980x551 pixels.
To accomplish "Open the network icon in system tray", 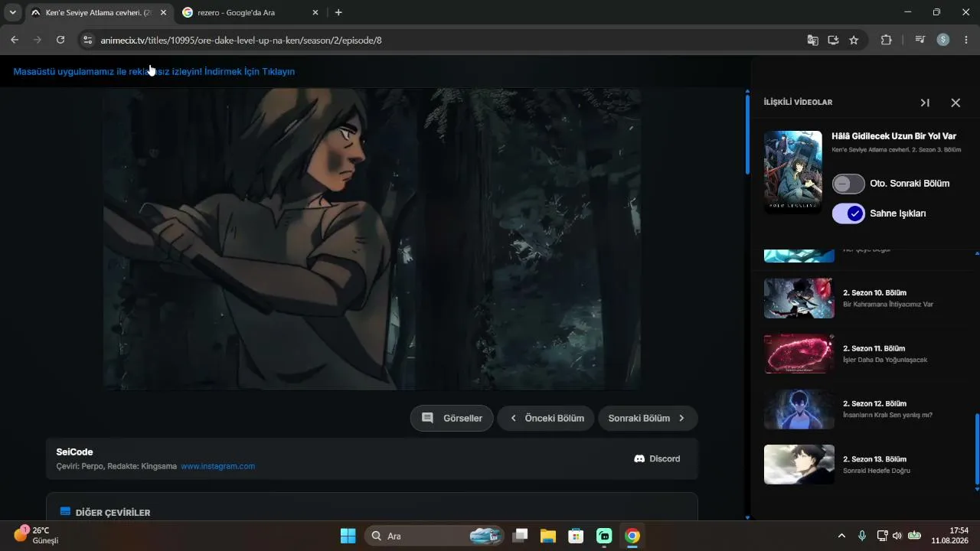I will [882, 536].
